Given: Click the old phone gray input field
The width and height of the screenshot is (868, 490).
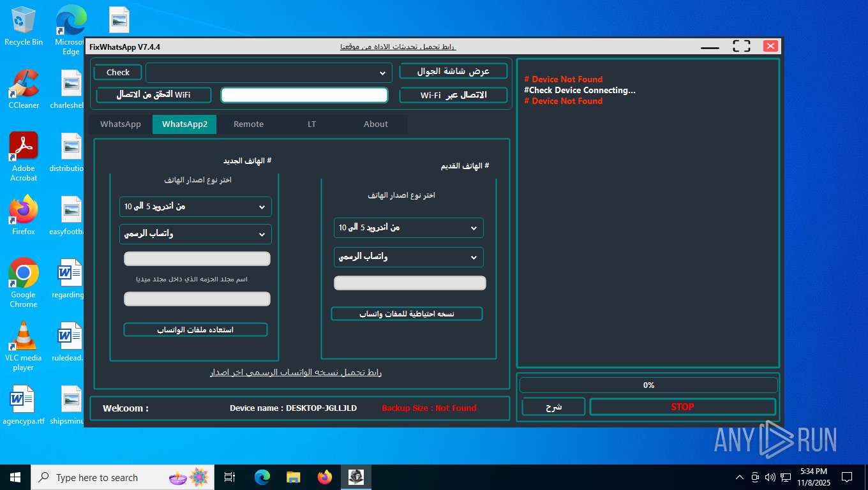Looking at the screenshot, I should [x=410, y=283].
